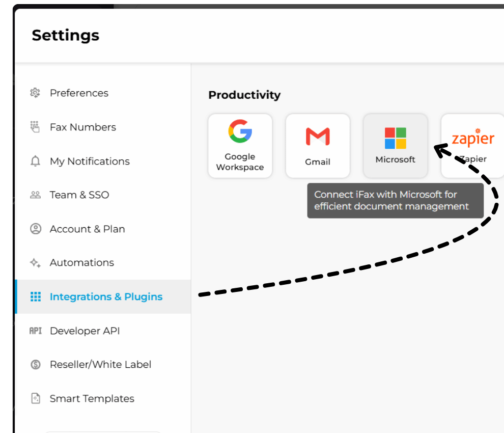Viewport: 504px width, 433px height.
Task: Click the Integrations & Plugins grid icon
Action: click(35, 296)
